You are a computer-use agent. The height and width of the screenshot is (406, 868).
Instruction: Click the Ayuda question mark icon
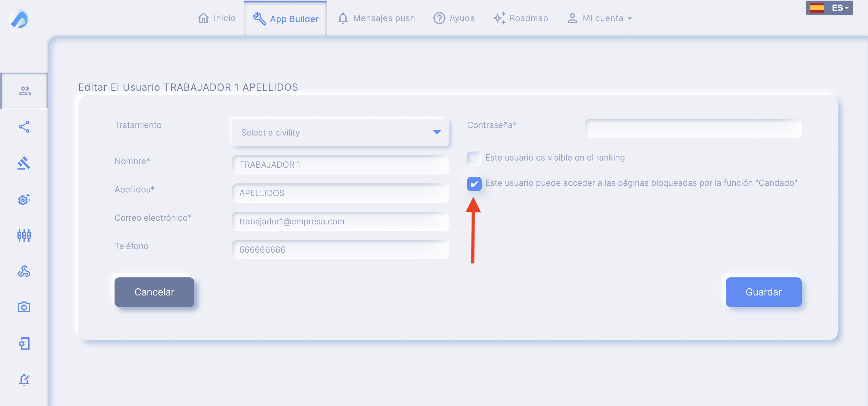[x=439, y=18]
